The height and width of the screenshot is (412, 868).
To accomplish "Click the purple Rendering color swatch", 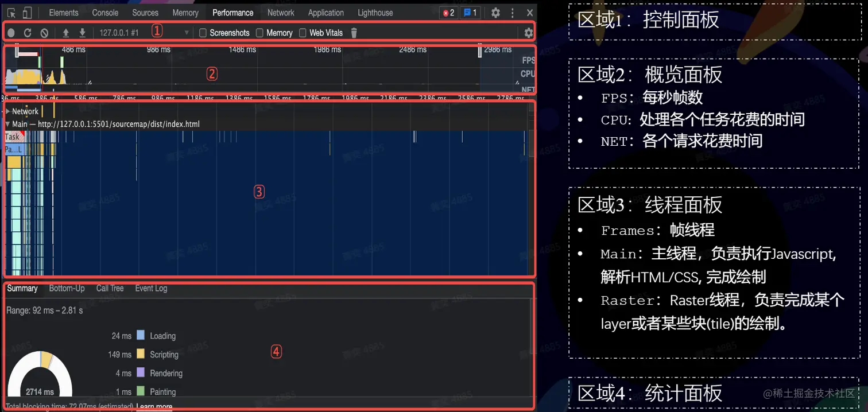I will tap(140, 373).
